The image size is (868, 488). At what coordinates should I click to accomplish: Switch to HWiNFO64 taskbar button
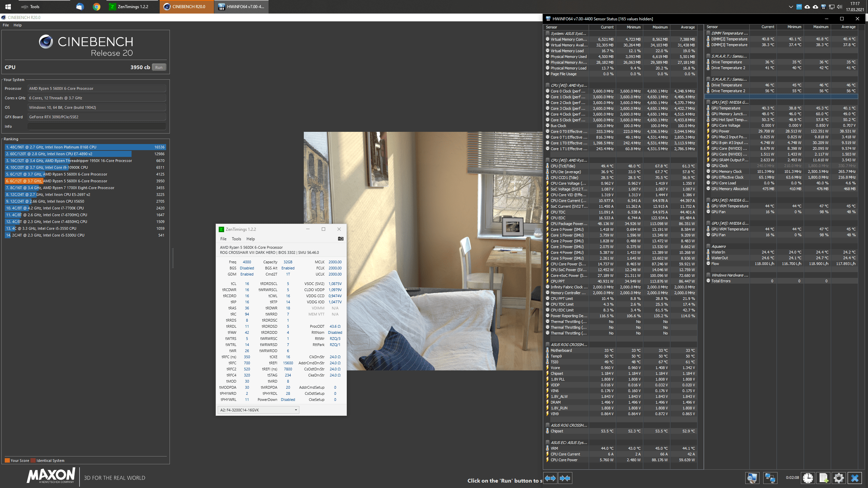point(241,7)
